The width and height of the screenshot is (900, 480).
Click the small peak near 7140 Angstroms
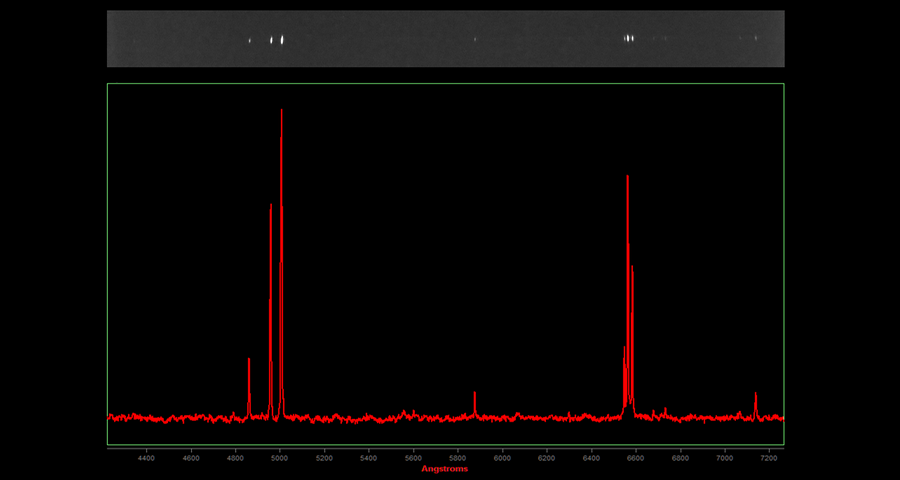pyautogui.click(x=755, y=399)
